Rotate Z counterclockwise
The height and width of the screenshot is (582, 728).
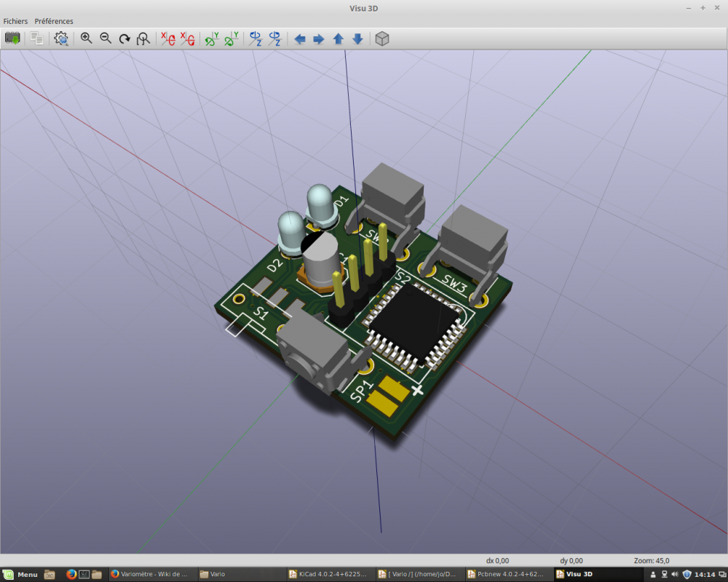point(275,39)
